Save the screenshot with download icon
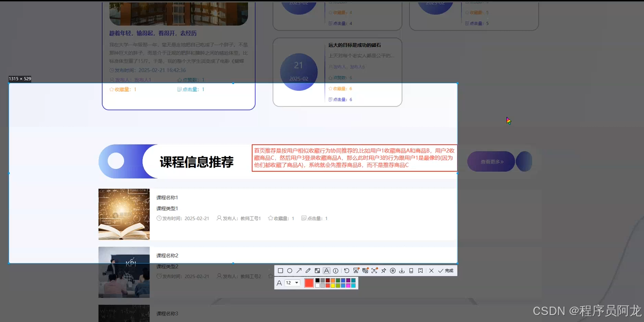644x322 pixels. click(x=402, y=270)
